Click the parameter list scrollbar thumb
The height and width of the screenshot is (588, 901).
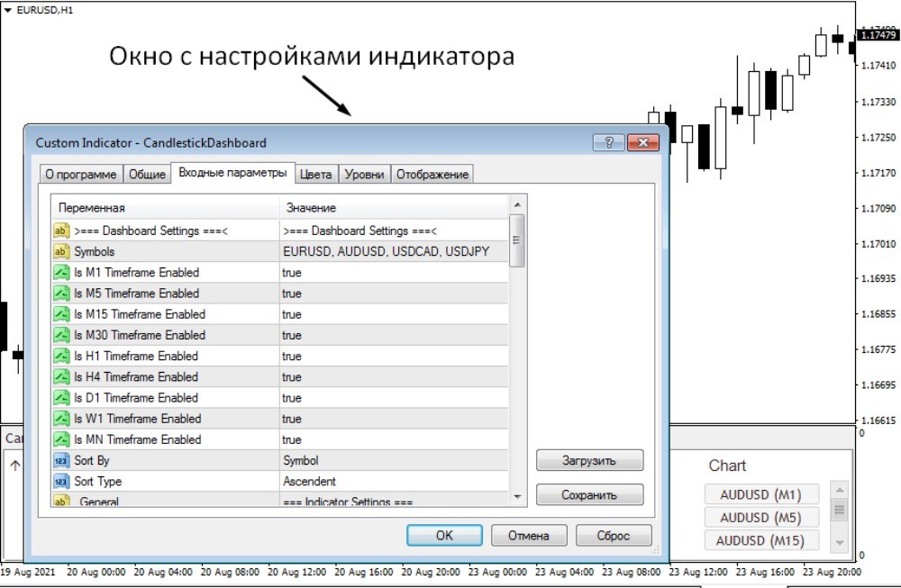click(x=517, y=240)
